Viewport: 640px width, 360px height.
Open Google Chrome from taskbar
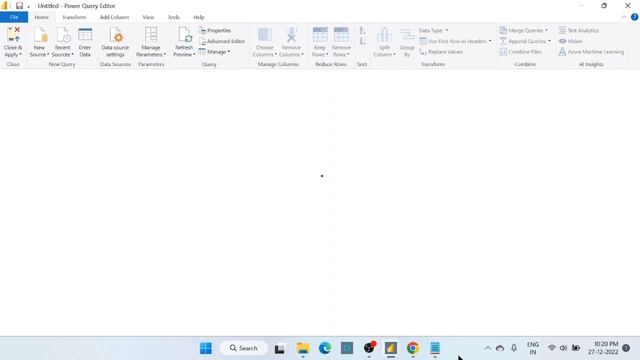413,348
